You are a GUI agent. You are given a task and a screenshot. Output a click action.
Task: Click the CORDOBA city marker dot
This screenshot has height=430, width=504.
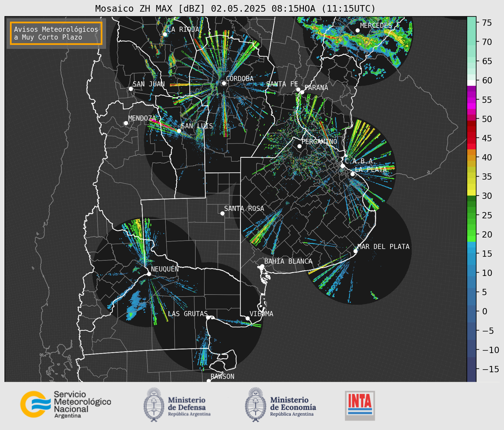224,83
